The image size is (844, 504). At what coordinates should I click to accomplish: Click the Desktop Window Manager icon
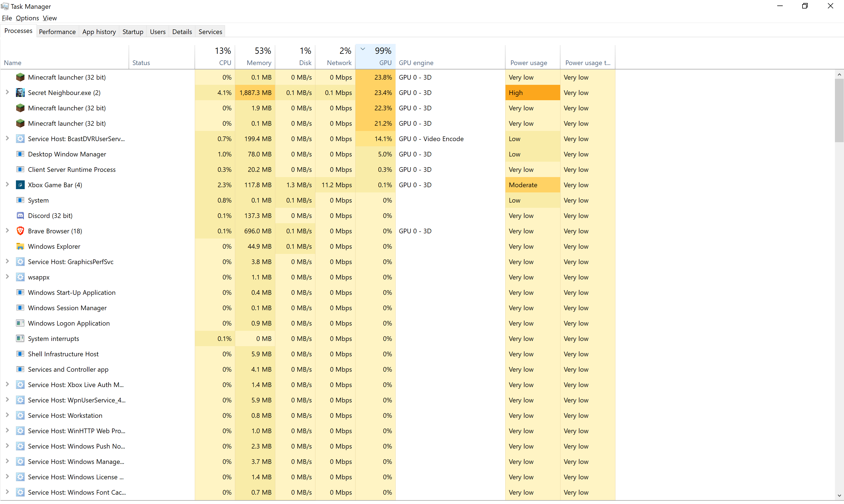(x=20, y=154)
